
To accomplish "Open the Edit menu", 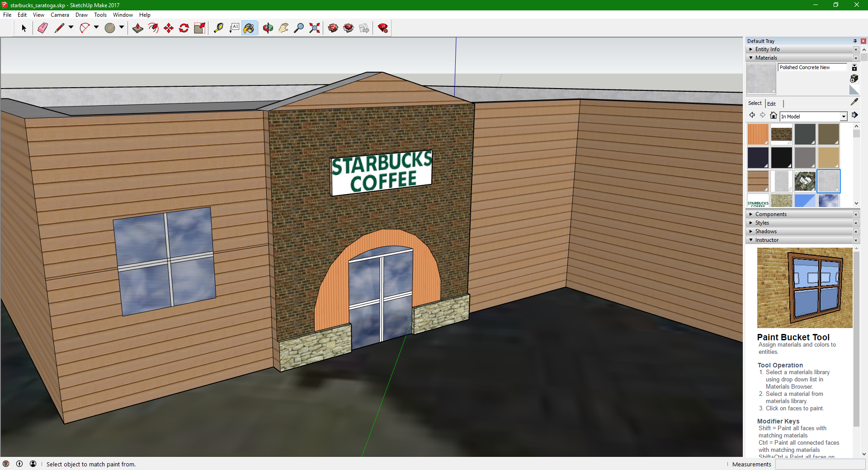I will (x=22, y=15).
